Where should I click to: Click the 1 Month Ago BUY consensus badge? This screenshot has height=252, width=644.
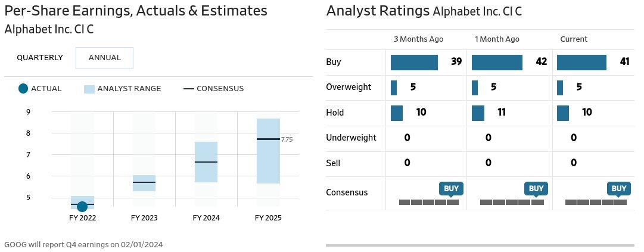[536, 189]
